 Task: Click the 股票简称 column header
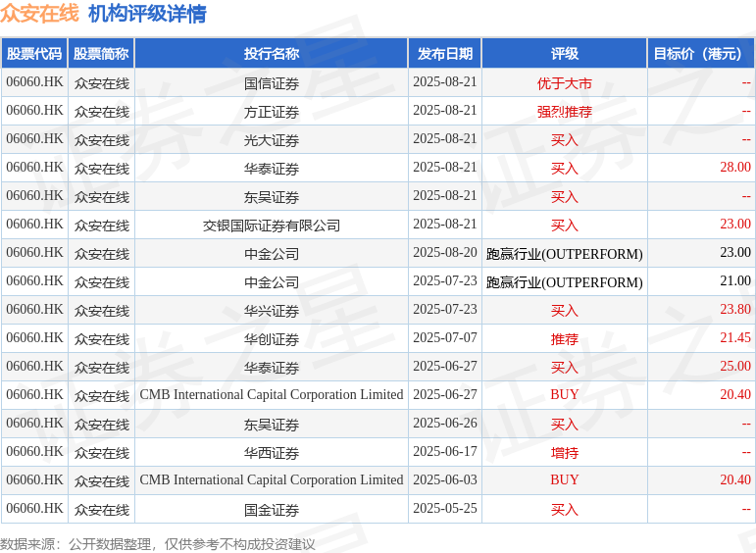coord(101,54)
